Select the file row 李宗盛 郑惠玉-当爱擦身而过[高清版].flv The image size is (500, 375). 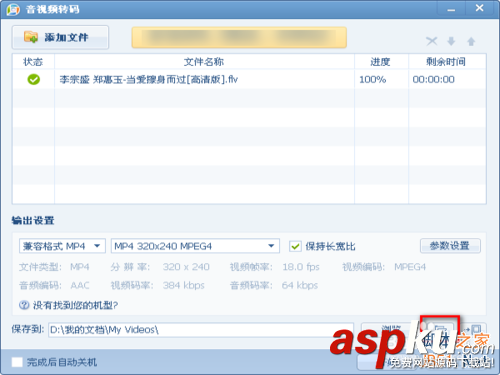(249, 79)
